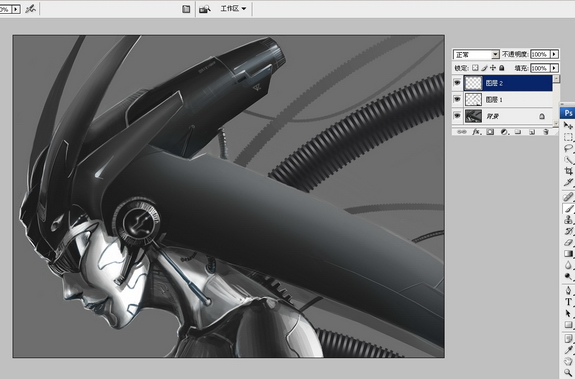Create a new layer
The width and height of the screenshot is (575, 379).
click(532, 132)
